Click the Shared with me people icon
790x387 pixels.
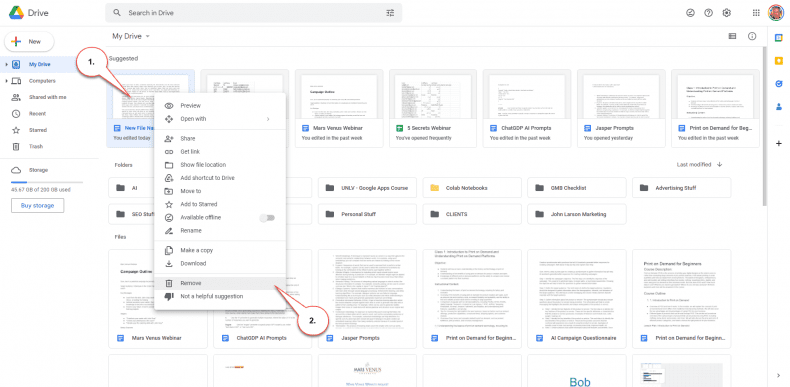(16, 97)
